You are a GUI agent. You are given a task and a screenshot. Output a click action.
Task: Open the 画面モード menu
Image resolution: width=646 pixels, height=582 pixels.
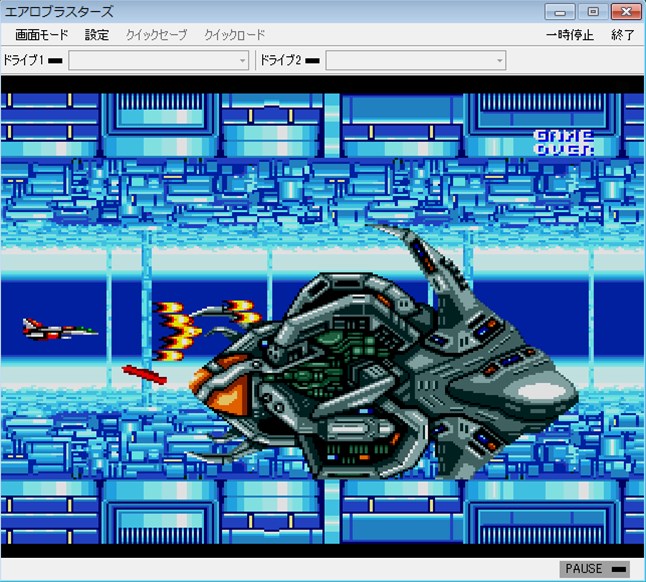click(42, 35)
